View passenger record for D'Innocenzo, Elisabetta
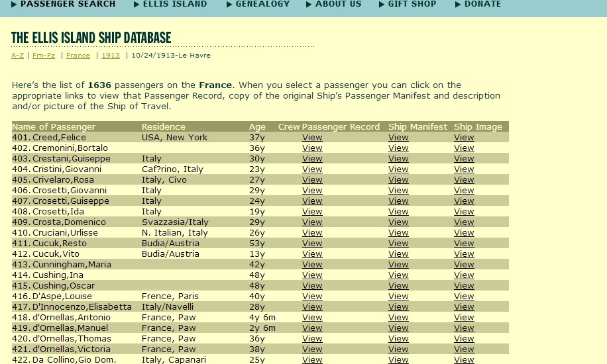The height and width of the screenshot is (364, 607). [x=312, y=306]
